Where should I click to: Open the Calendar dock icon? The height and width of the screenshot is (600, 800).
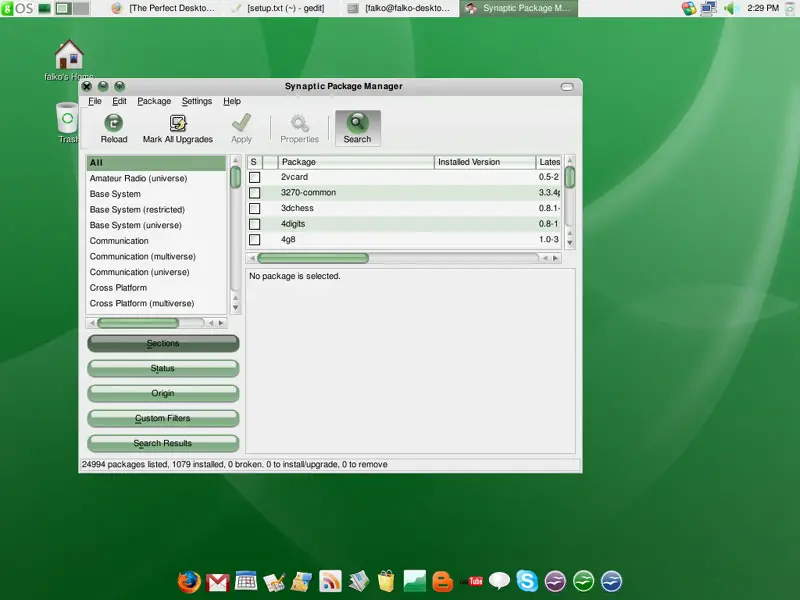(245, 581)
